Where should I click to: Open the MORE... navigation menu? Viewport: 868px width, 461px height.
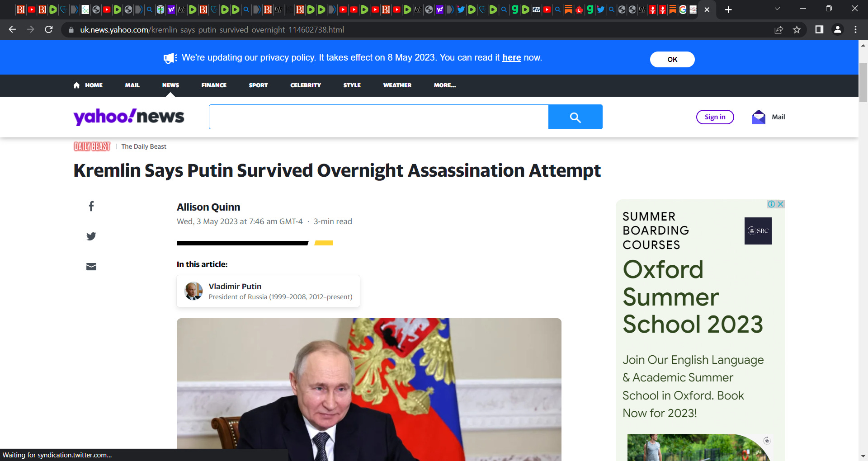point(445,85)
